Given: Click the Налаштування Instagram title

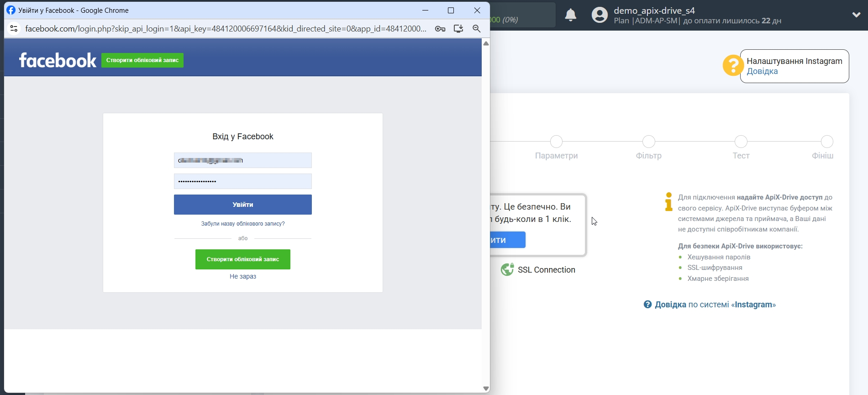Looking at the screenshot, I should click(x=794, y=61).
